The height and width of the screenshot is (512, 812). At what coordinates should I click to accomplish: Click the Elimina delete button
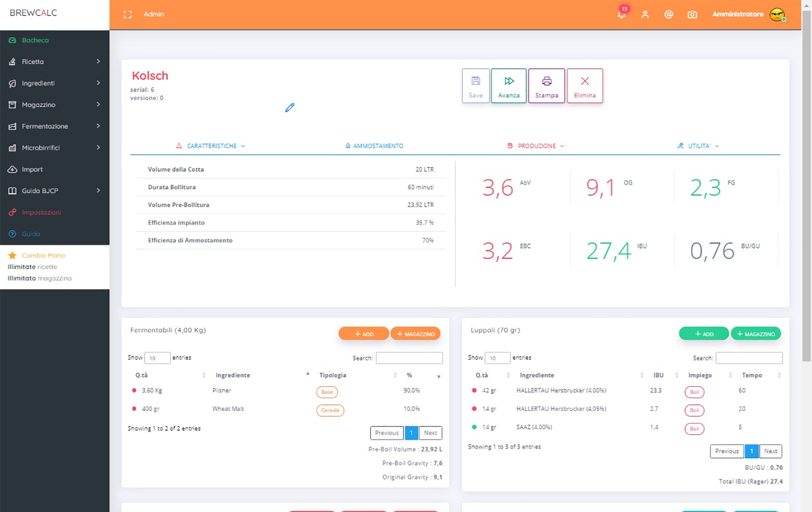pyautogui.click(x=585, y=86)
